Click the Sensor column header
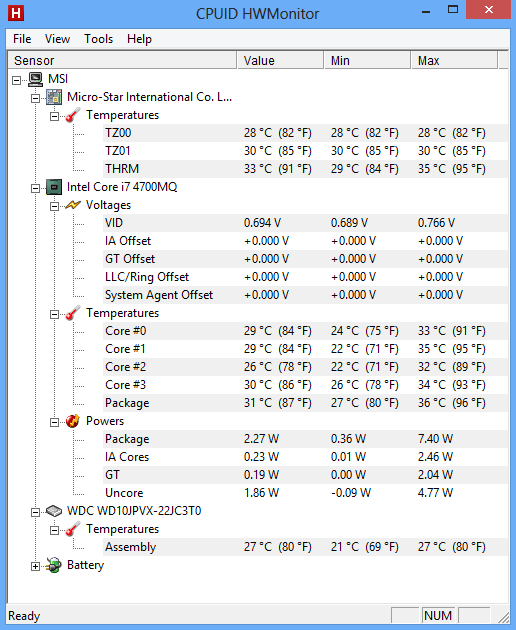 (x=122, y=61)
